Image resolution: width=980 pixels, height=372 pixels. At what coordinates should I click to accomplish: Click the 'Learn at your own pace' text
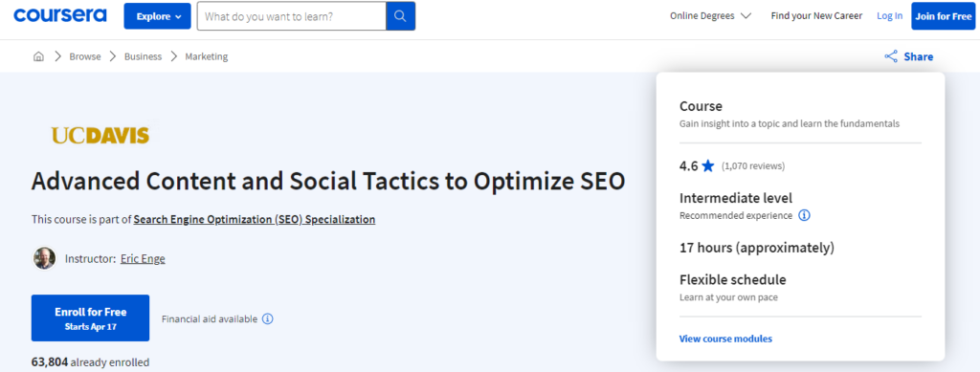[728, 297]
